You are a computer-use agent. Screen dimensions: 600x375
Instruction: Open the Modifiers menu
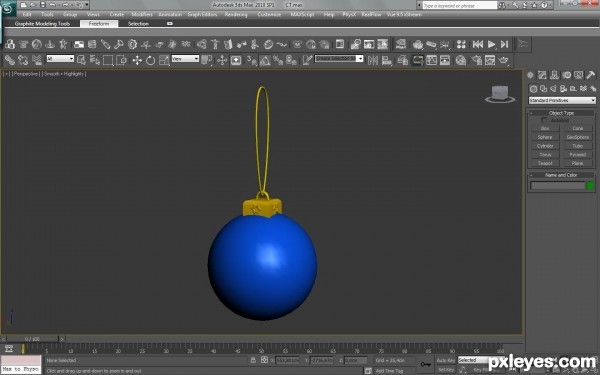pos(142,14)
